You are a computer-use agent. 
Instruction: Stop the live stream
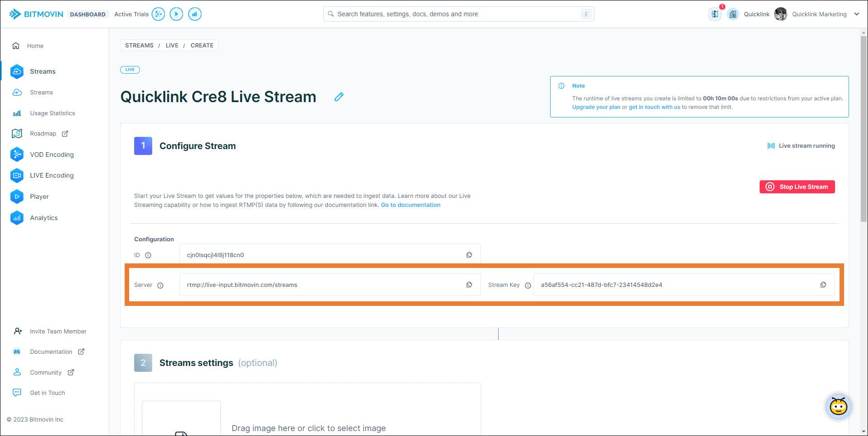click(797, 187)
